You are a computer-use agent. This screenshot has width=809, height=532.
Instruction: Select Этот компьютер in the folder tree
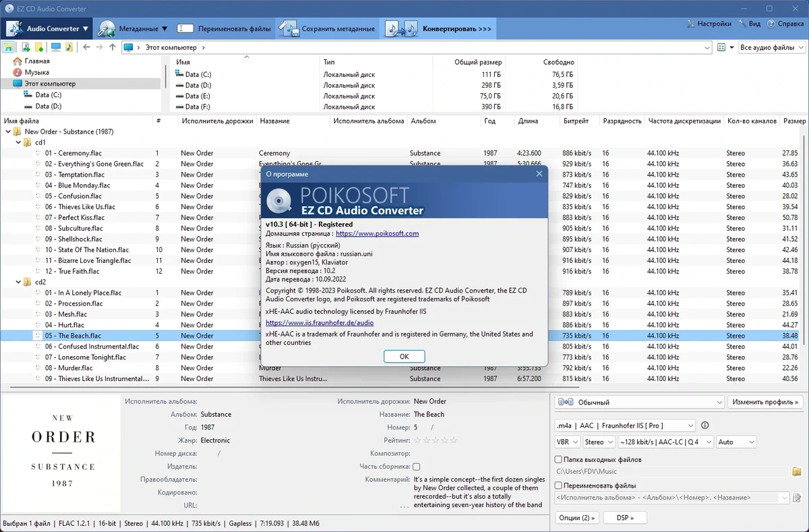[x=80, y=84]
